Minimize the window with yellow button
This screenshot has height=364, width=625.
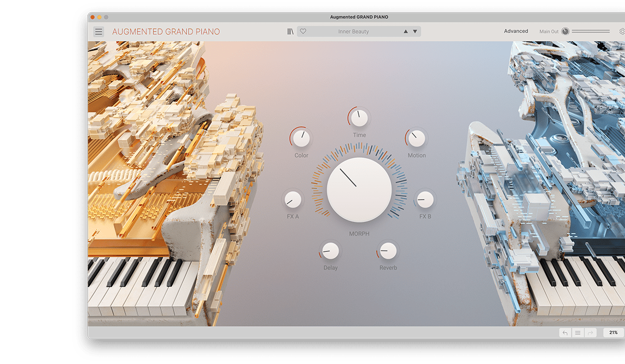click(100, 17)
